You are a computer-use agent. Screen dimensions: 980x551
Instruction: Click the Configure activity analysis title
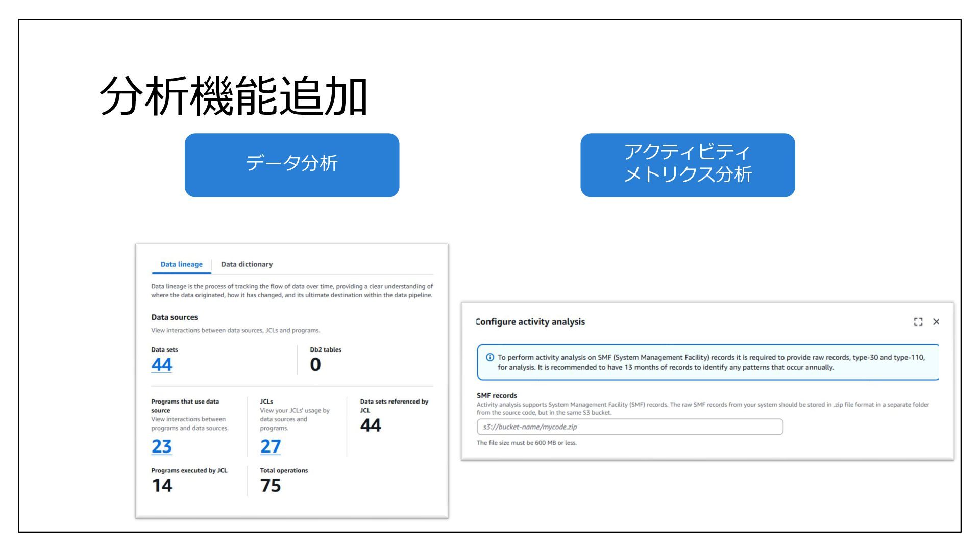530,322
